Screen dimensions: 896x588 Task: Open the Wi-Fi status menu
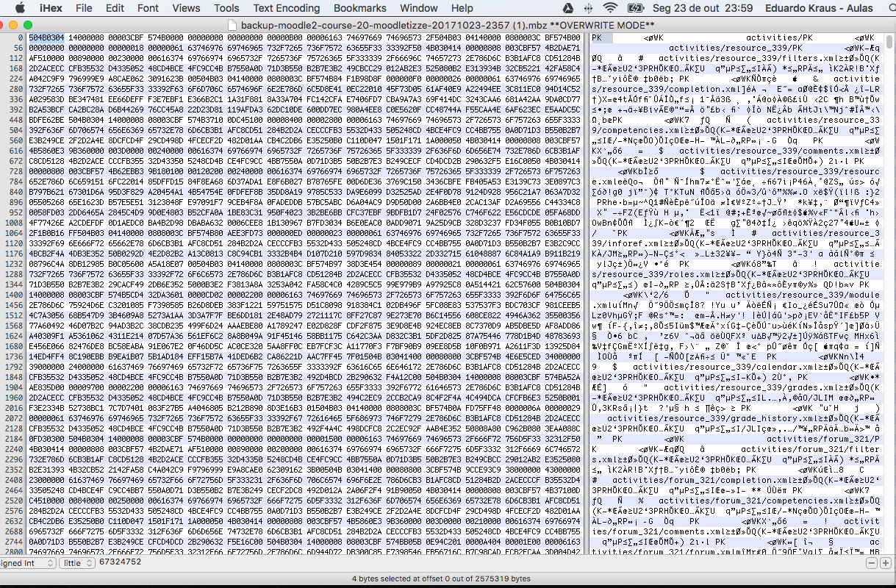pos(610,8)
